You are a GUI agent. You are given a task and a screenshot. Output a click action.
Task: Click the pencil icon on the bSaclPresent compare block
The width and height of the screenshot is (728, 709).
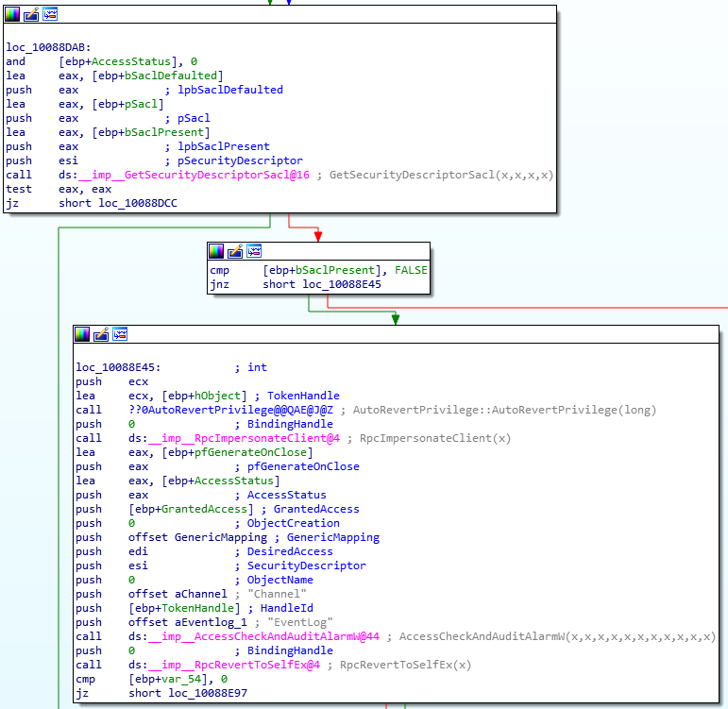pos(235,251)
